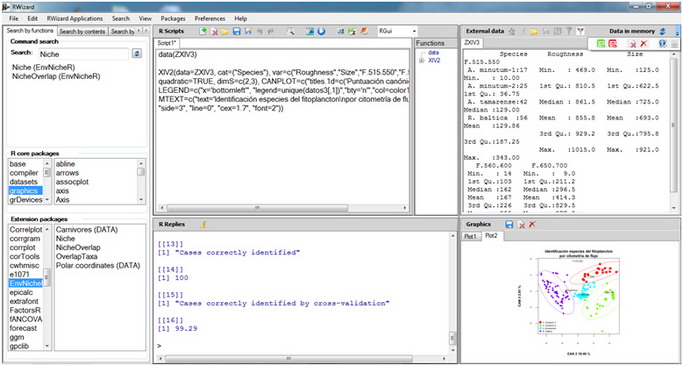Switch to the Plot2 tab

coord(492,236)
